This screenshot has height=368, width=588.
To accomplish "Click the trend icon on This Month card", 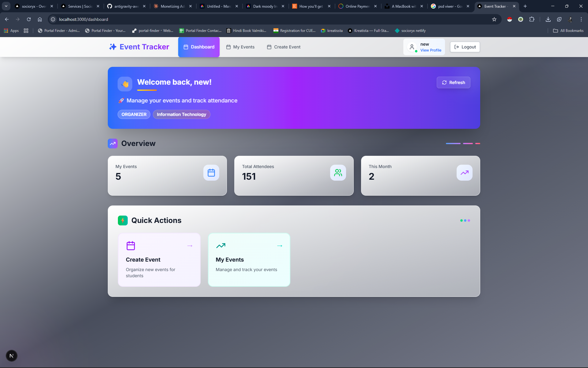I will [464, 173].
